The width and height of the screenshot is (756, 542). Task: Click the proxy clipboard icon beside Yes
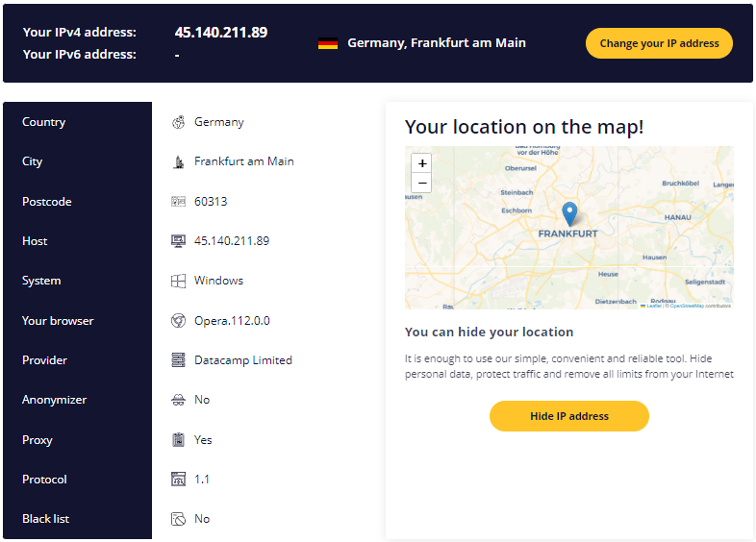(x=178, y=439)
